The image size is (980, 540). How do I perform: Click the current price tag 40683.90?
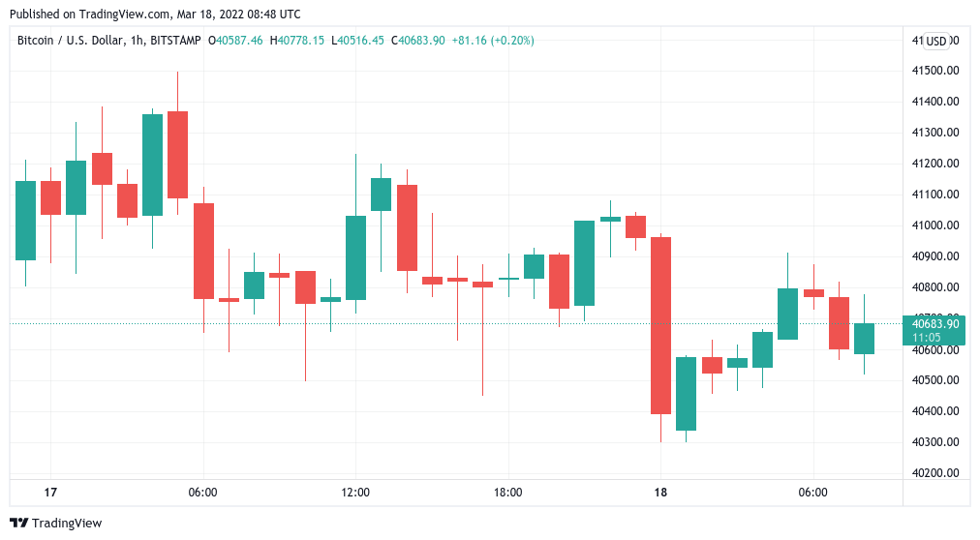coord(934,323)
